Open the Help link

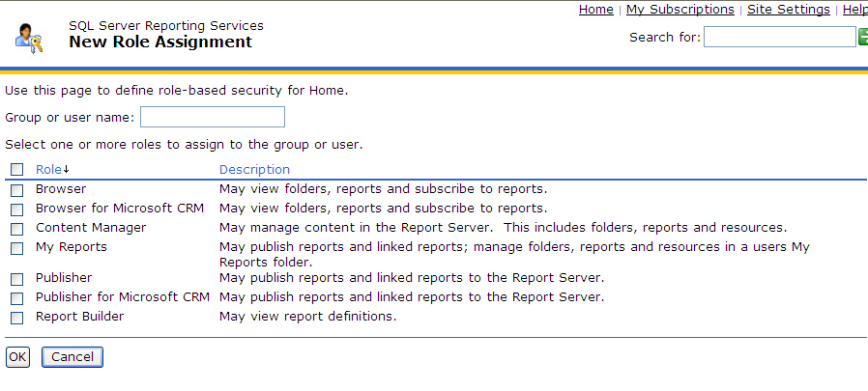(x=854, y=10)
